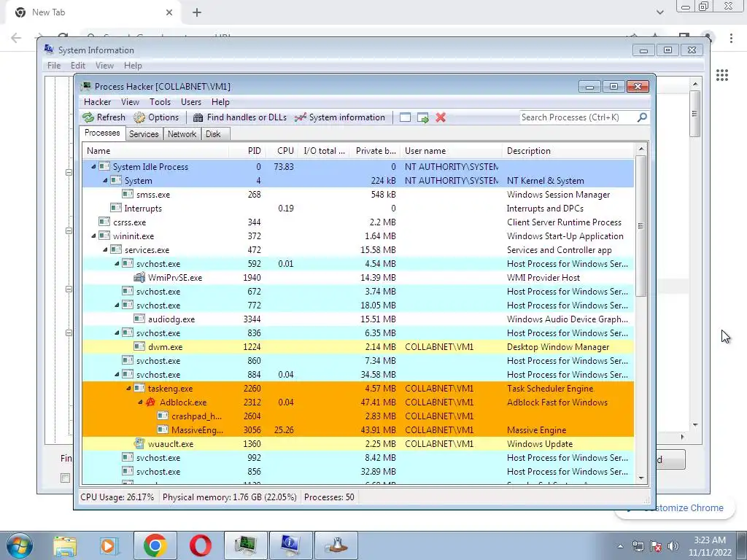The height and width of the screenshot is (560, 747).
Task: Open Windows Media Player from taskbar
Action: 109,545
